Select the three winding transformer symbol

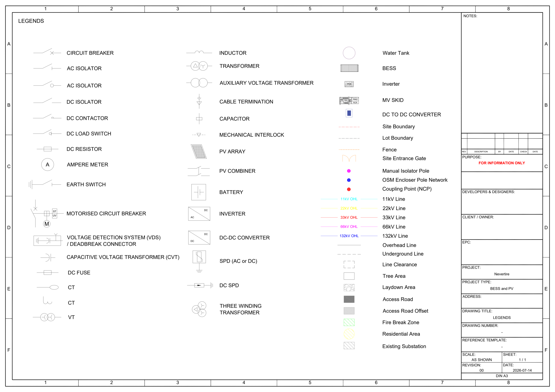point(199,309)
